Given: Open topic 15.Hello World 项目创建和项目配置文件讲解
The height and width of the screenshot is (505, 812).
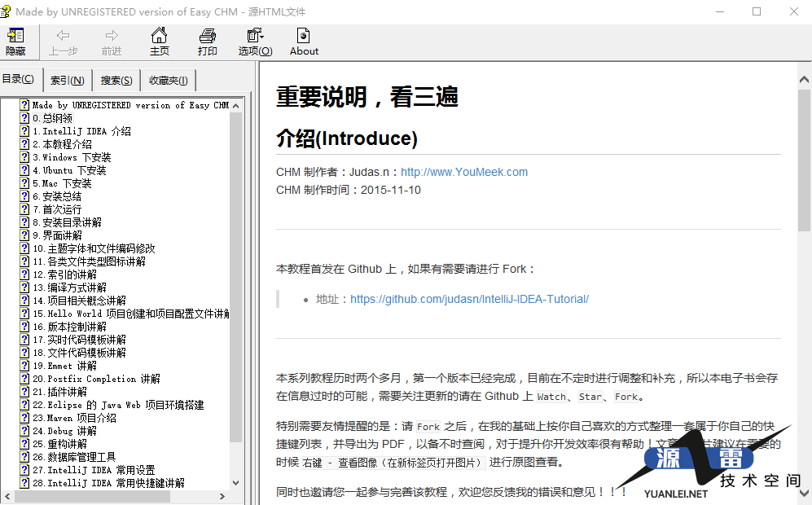Looking at the screenshot, I should [130, 314].
